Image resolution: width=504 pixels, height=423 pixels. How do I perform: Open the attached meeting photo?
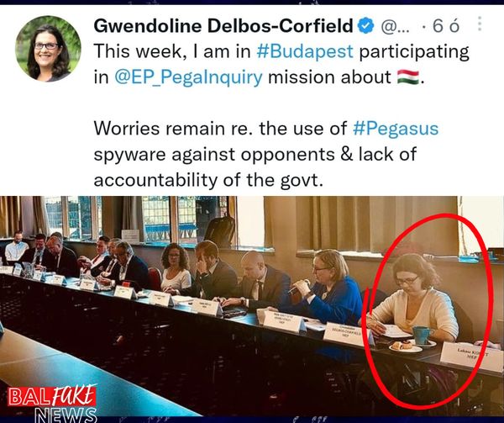pyautogui.click(x=252, y=305)
